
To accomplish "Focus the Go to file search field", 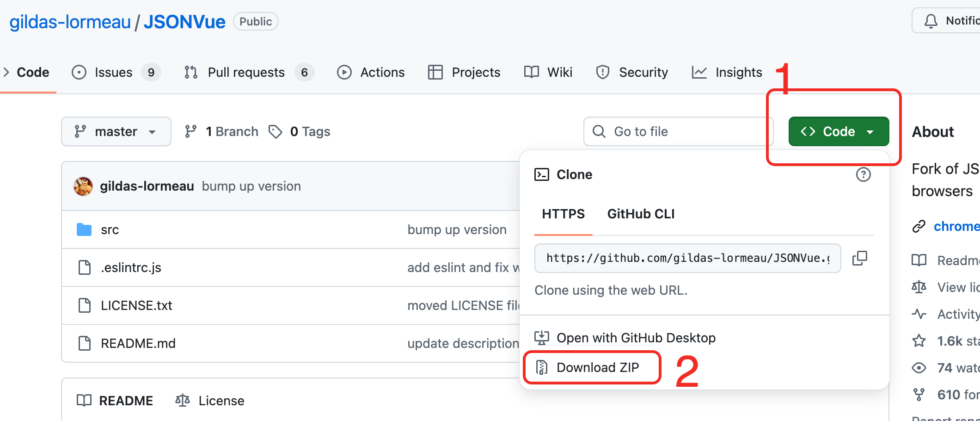I will 678,131.
